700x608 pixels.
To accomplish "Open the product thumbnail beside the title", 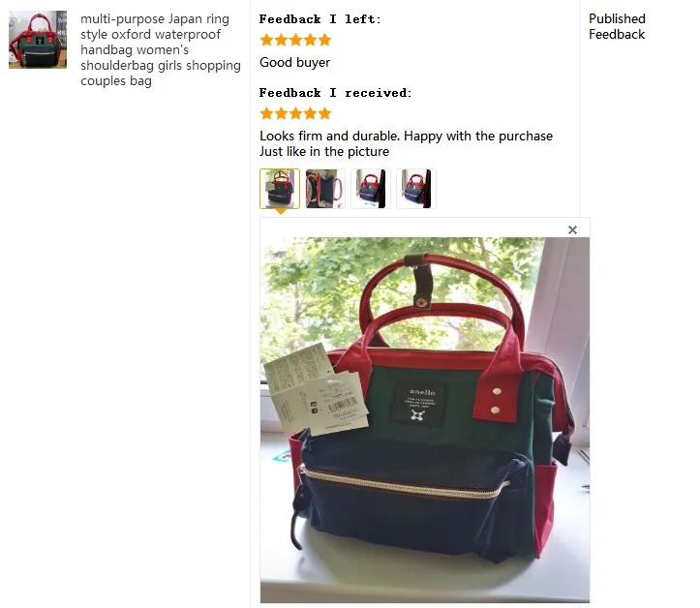I will coord(38,40).
